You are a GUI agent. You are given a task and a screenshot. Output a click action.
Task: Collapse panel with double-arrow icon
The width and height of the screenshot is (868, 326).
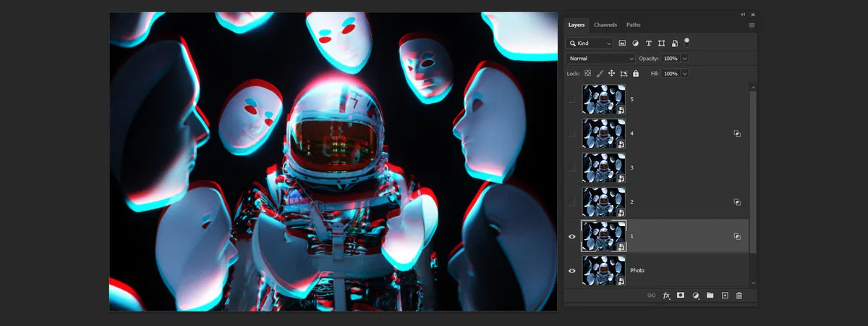click(743, 14)
